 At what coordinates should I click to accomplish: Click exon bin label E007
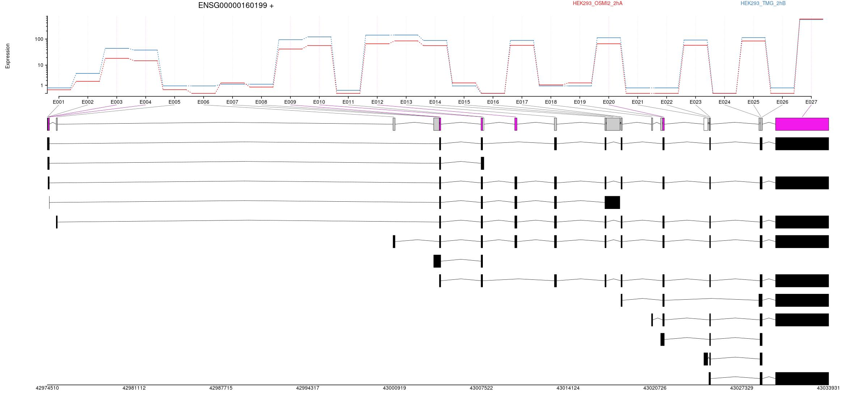coord(232,102)
